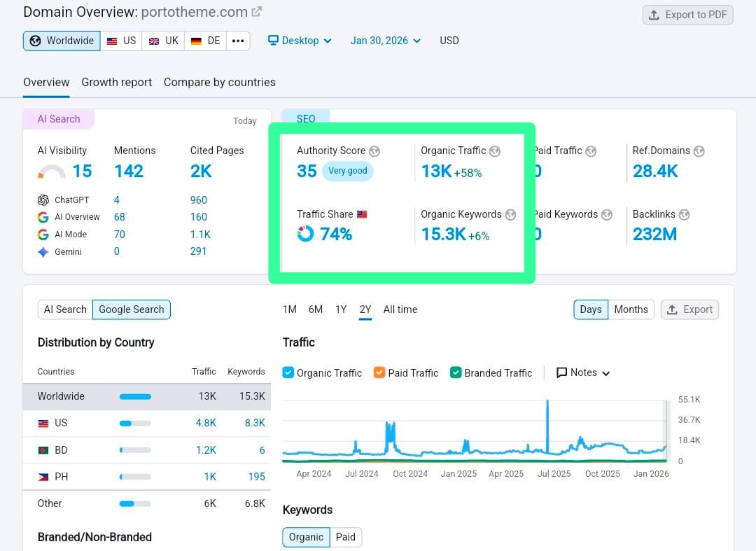Click PH keywords value 195
The image size is (756, 551).
point(256,477)
